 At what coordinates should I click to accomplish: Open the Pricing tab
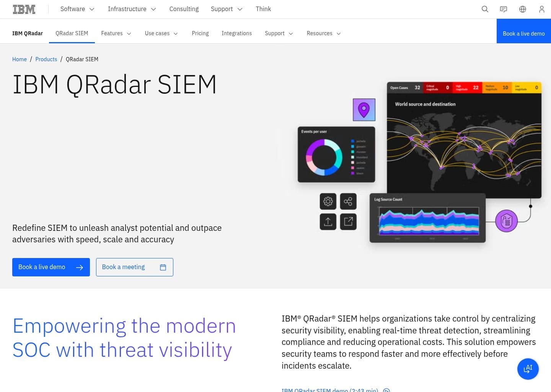point(200,33)
